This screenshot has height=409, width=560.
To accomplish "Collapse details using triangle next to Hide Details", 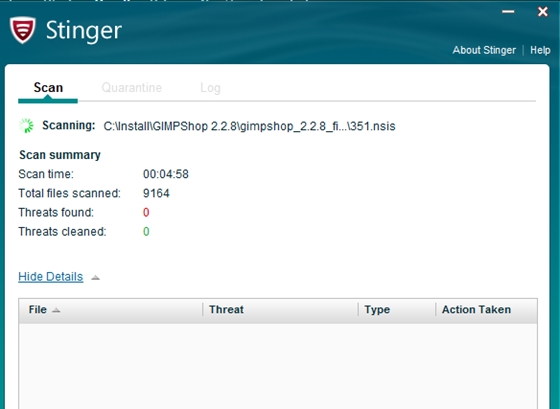I will pyautogui.click(x=95, y=278).
